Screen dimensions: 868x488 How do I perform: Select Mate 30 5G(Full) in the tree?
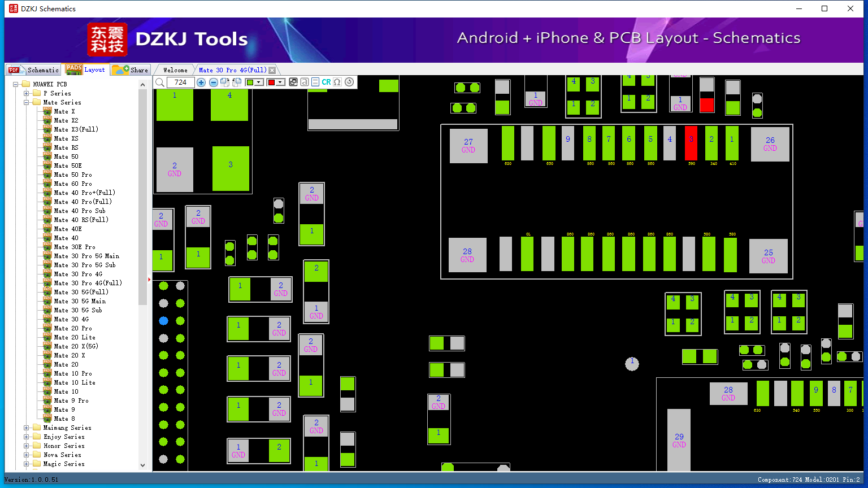[x=81, y=292]
